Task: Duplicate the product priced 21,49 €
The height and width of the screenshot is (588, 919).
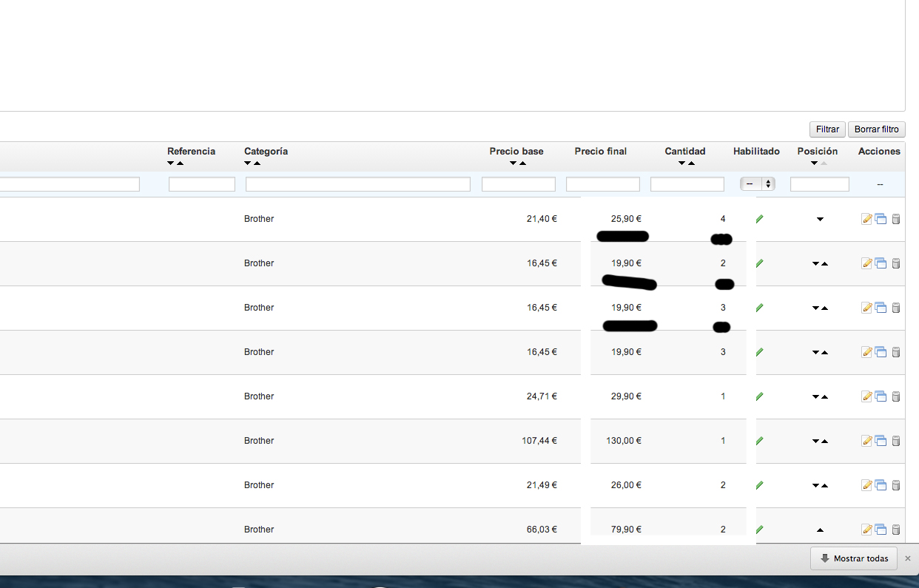Action: [881, 485]
